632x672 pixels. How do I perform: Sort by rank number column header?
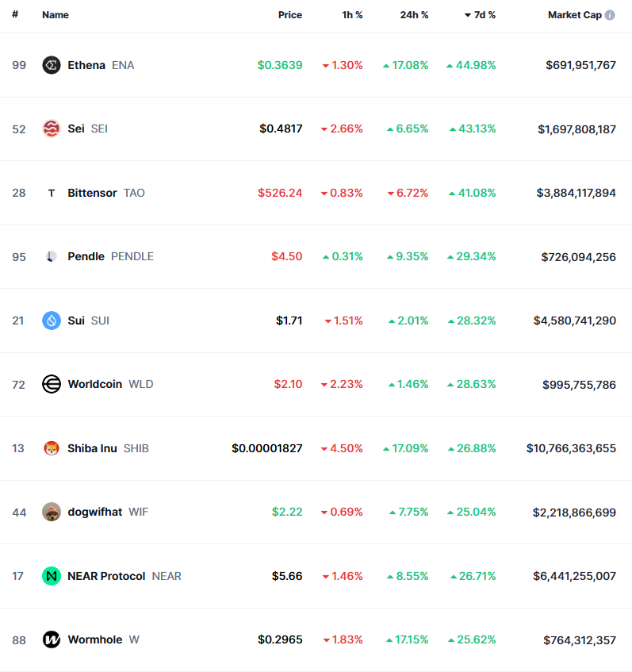point(15,15)
